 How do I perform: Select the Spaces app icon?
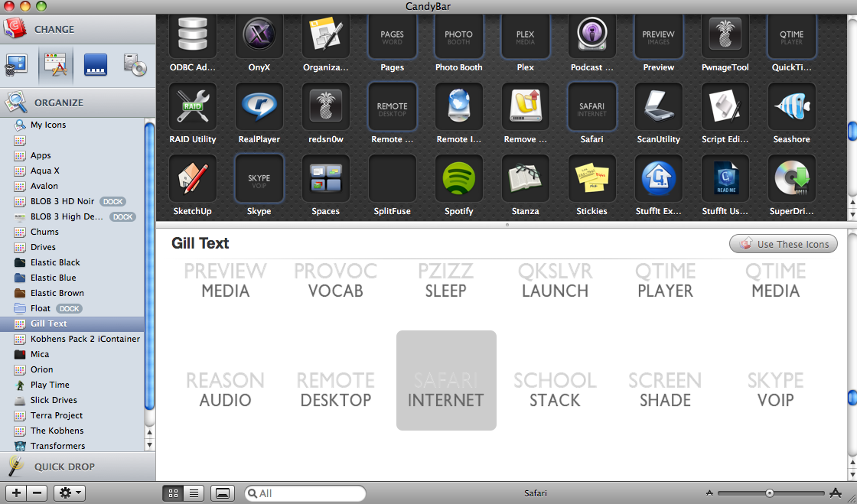point(326,178)
